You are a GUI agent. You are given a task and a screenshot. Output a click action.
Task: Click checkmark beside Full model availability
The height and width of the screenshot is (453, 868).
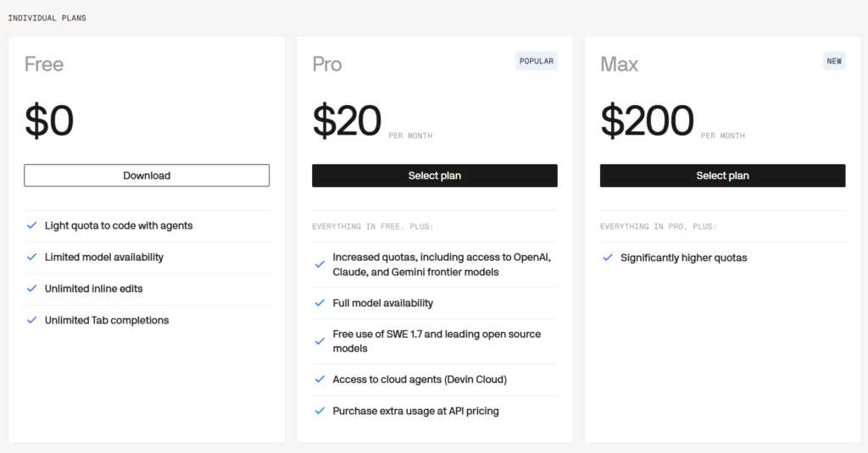click(x=320, y=303)
